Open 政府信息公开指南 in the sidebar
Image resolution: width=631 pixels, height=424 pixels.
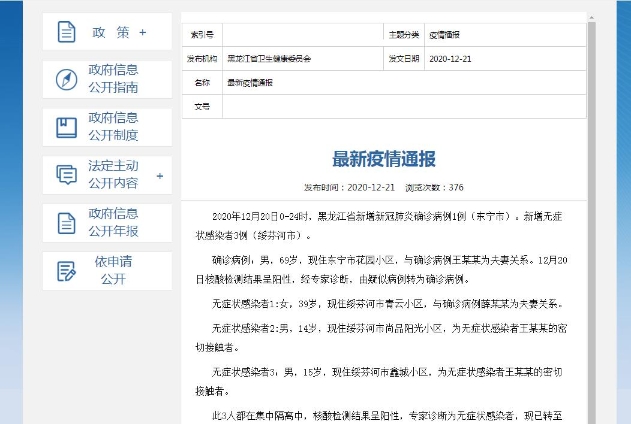[107, 79]
